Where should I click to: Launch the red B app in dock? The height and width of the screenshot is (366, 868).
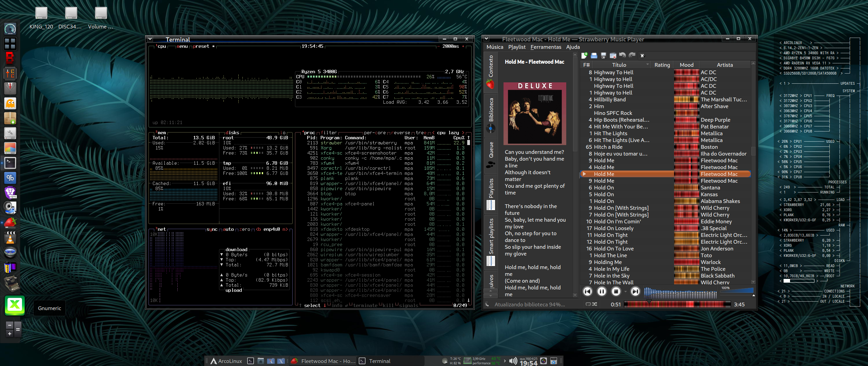coord(10,58)
